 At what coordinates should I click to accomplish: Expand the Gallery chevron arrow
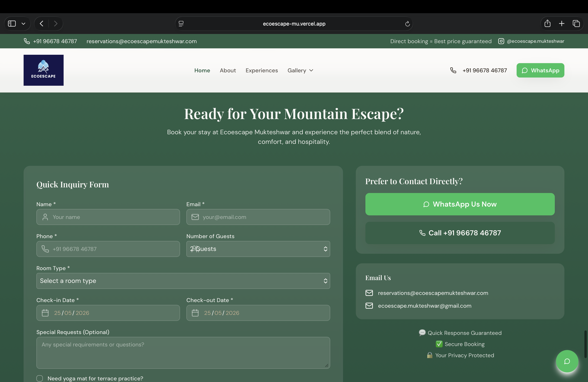pos(311,70)
